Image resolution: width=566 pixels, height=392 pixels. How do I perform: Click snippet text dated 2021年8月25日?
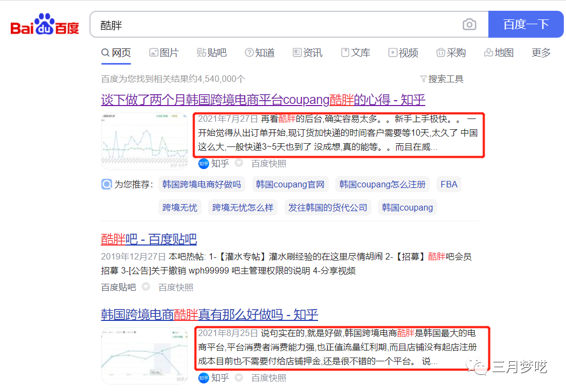(337, 347)
